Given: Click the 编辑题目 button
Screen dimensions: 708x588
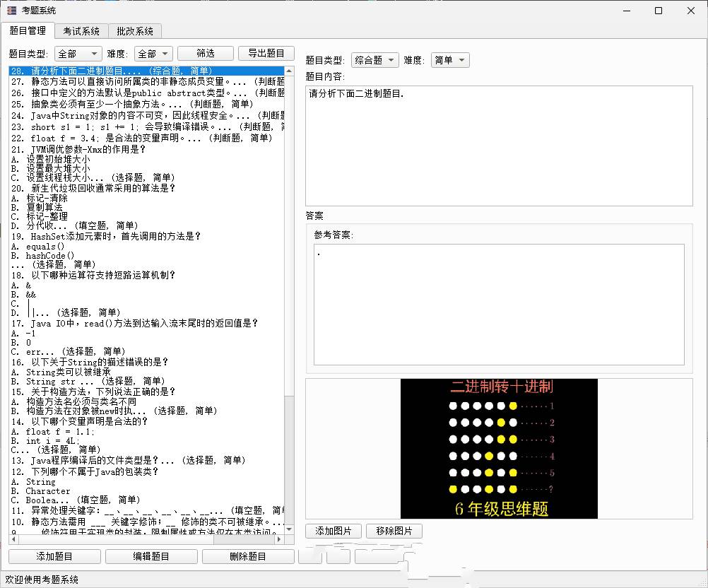Looking at the screenshot, I should [x=151, y=556].
